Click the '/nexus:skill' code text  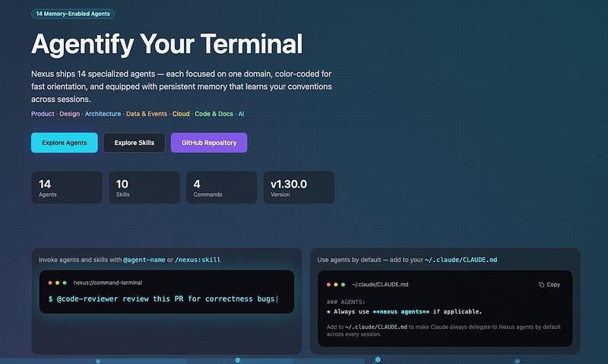tap(198, 260)
